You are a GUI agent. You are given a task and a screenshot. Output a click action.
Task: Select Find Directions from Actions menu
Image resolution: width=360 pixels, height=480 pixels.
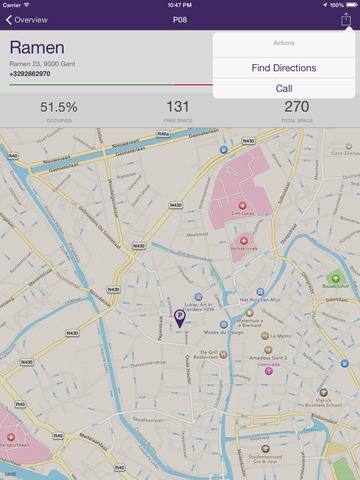click(284, 68)
